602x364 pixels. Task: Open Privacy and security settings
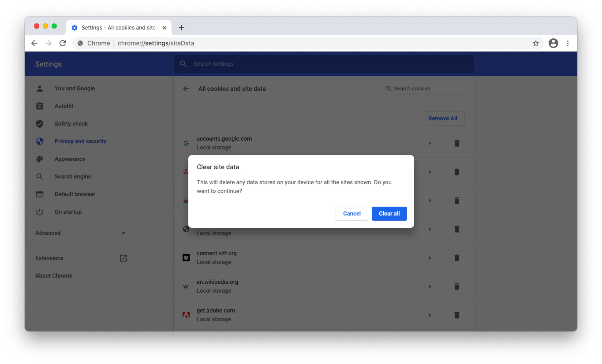80,141
